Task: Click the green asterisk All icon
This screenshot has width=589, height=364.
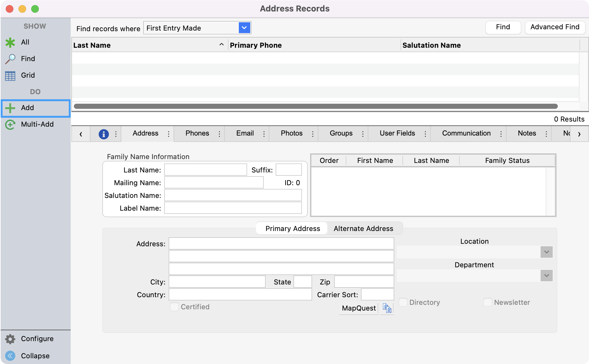Action: 10,42
